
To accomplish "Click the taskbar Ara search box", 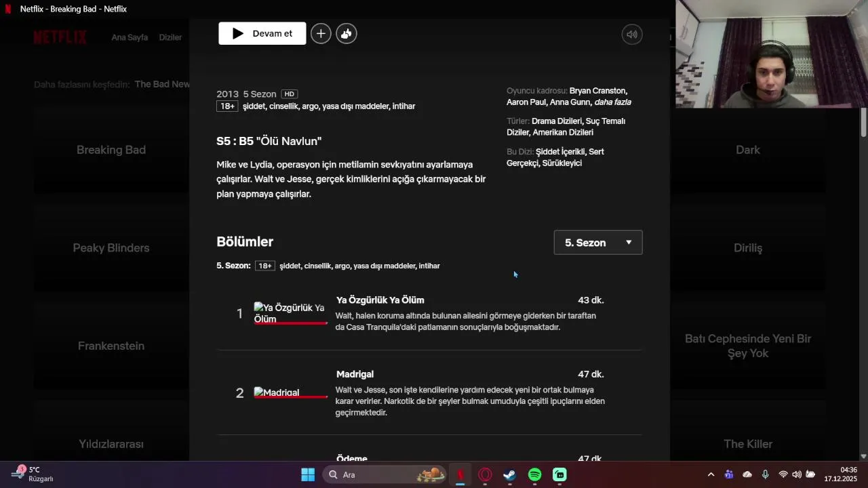I will coord(384,474).
